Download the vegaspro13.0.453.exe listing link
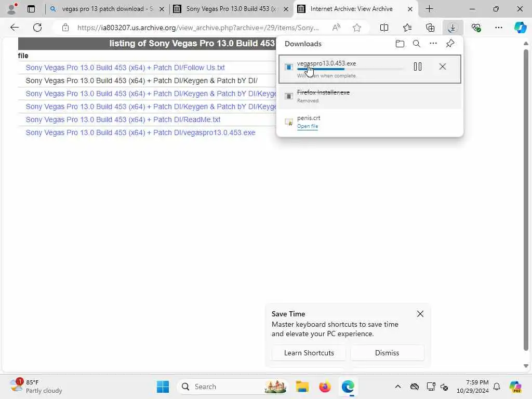Viewport: 532px width, 399px height. pyautogui.click(x=140, y=132)
